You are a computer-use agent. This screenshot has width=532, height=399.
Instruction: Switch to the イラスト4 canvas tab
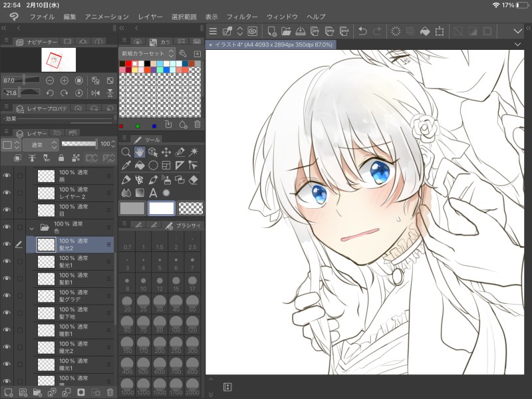pos(271,45)
